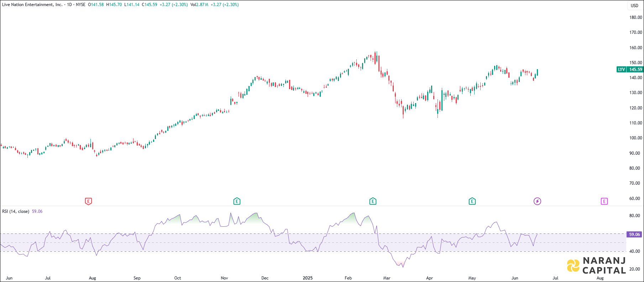This screenshot has height=282, width=644.
Task: Click the purple lightning event marker
Action: [537, 201]
